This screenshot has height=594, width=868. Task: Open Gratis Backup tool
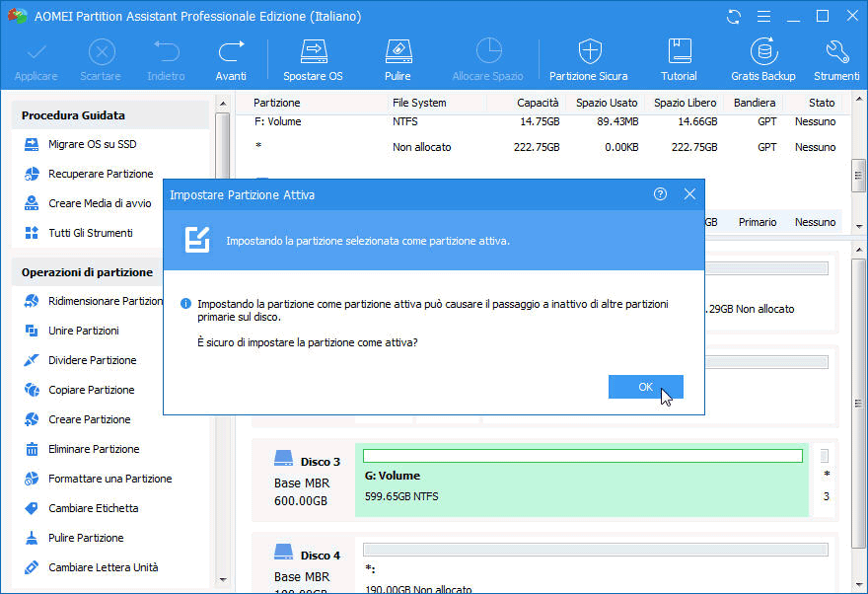(763, 60)
